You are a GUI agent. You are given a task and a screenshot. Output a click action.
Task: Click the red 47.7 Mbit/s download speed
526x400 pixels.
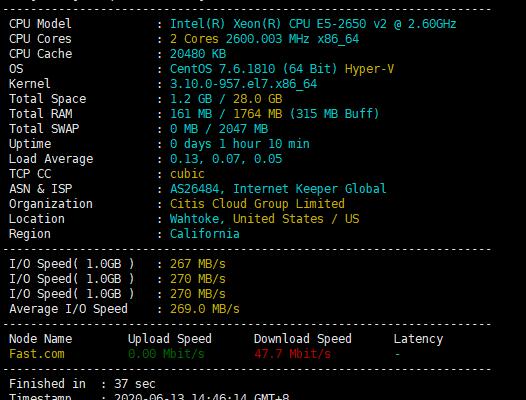(x=292, y=354)
